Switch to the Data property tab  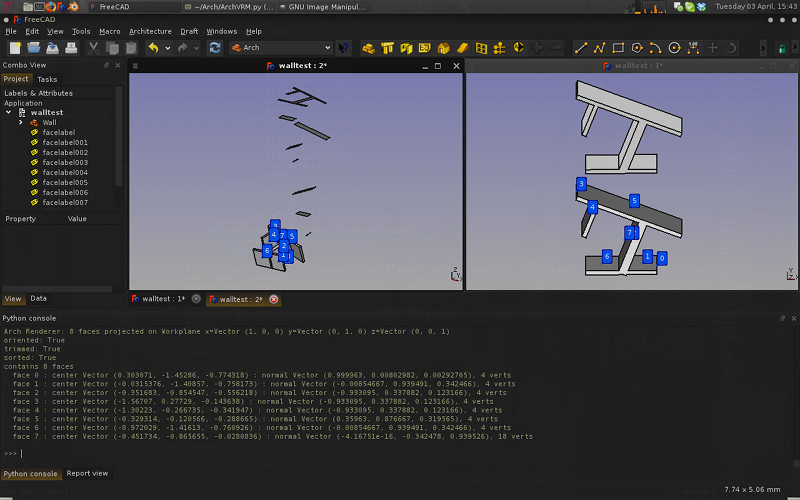tap(38, 298)
